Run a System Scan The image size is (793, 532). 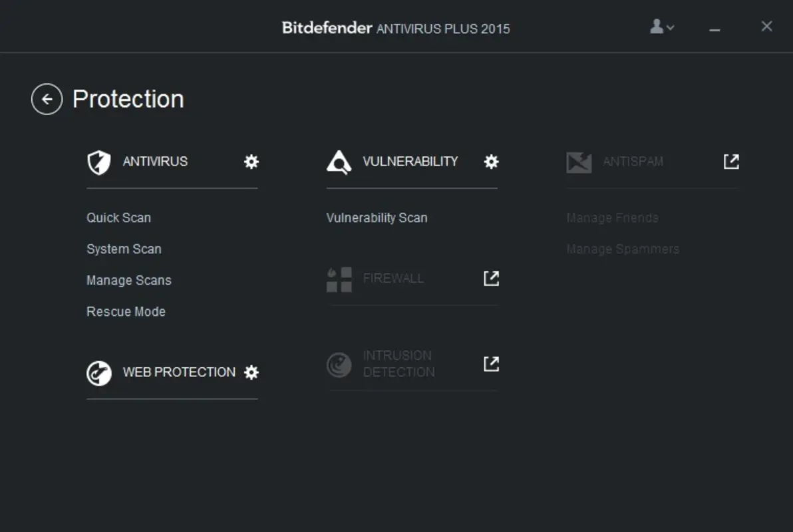click(124, 249)
